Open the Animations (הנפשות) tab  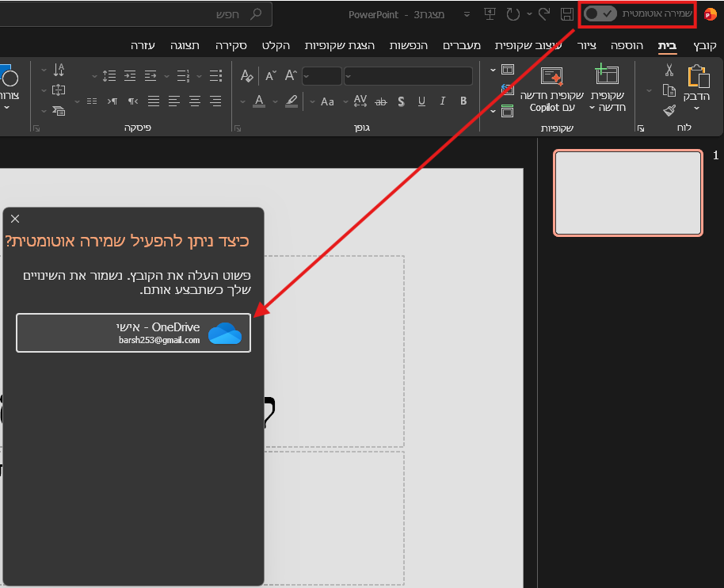pyautogui.click(x=408, y=45)
